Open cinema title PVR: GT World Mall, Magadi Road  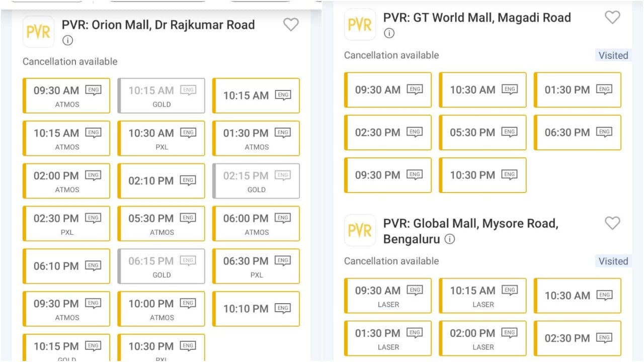tap(477, 18)
